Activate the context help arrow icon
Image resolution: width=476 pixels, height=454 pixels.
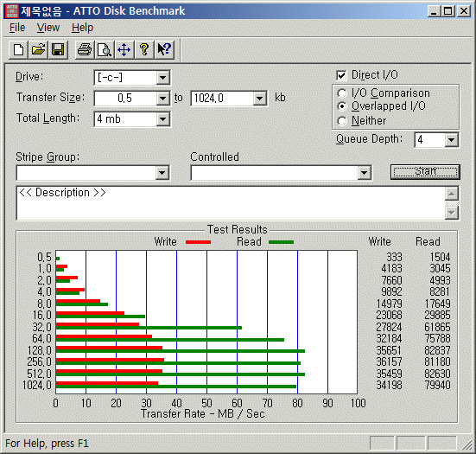(x=164, y=50)
